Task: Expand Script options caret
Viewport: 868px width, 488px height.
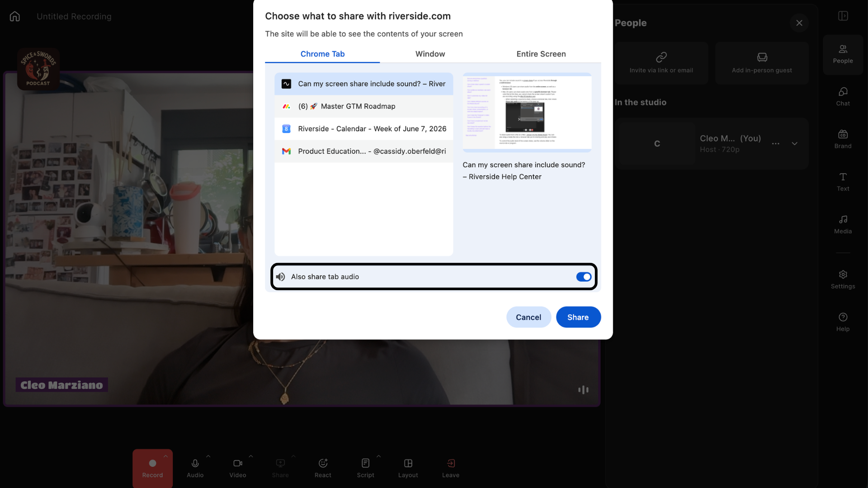Action: pos(378,456)
